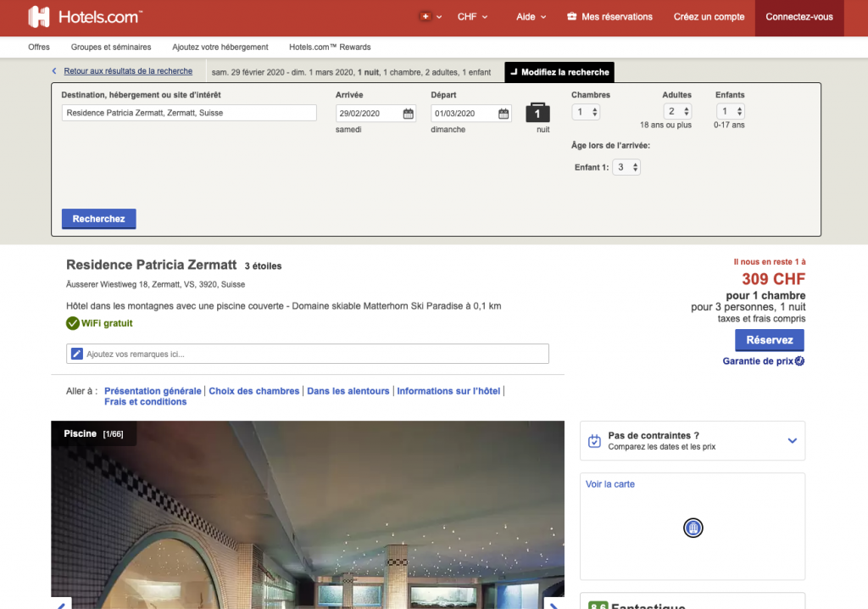Click the suitcase icon beside Mes réservations
The image size is (868, 609).
point(572,17)
